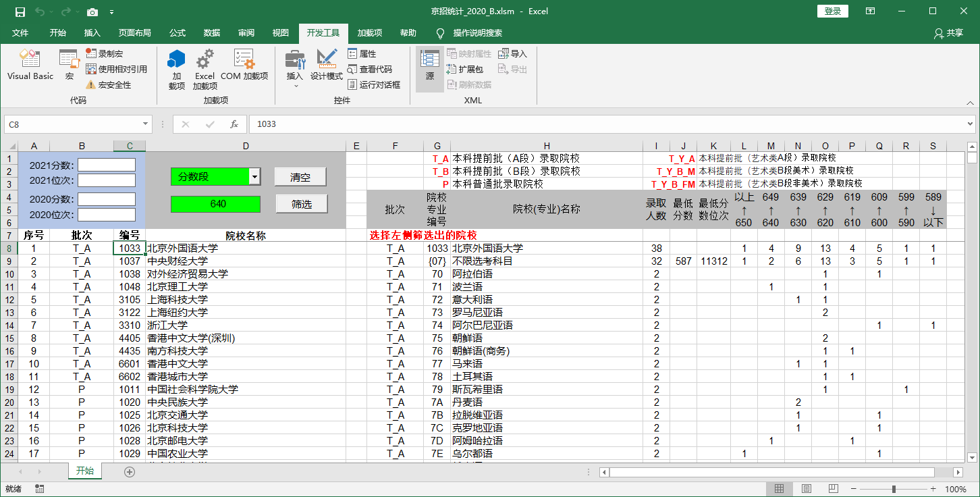Click the Save icon in quick access toolbar

(x=20, y=11)
